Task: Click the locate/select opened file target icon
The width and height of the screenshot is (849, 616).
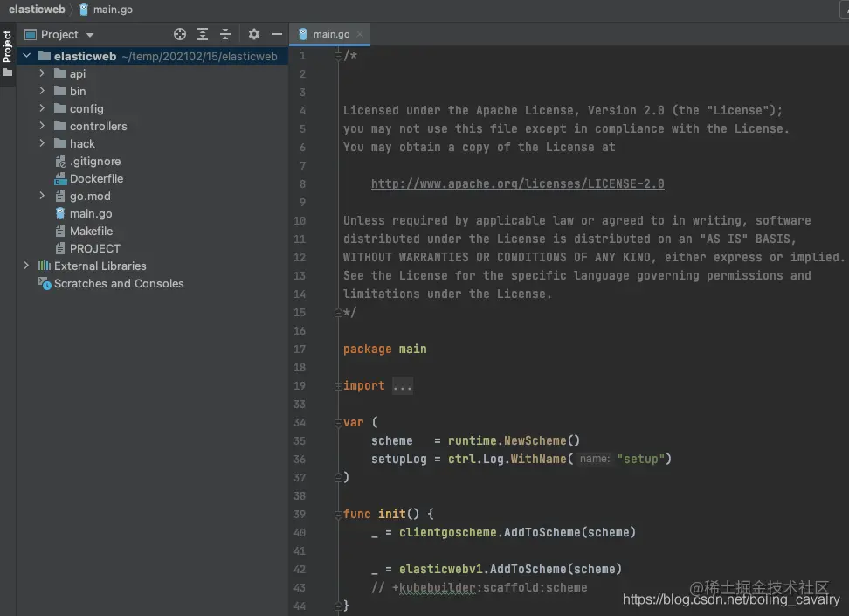Action: [180, 34]
